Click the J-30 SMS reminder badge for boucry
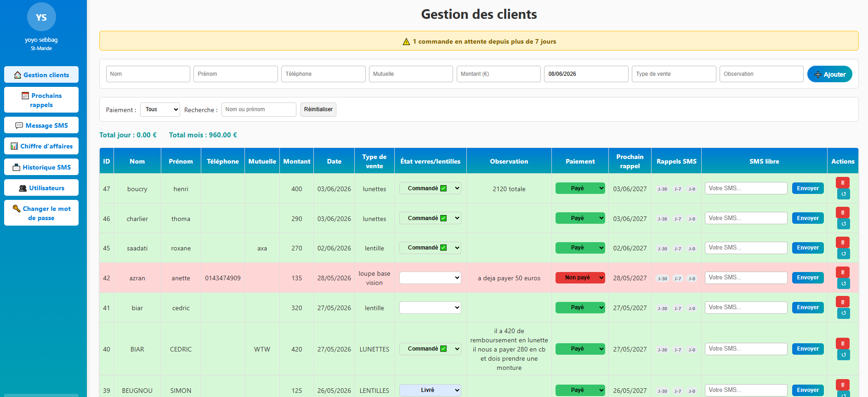The image size is (868, 397). point(662,189)
